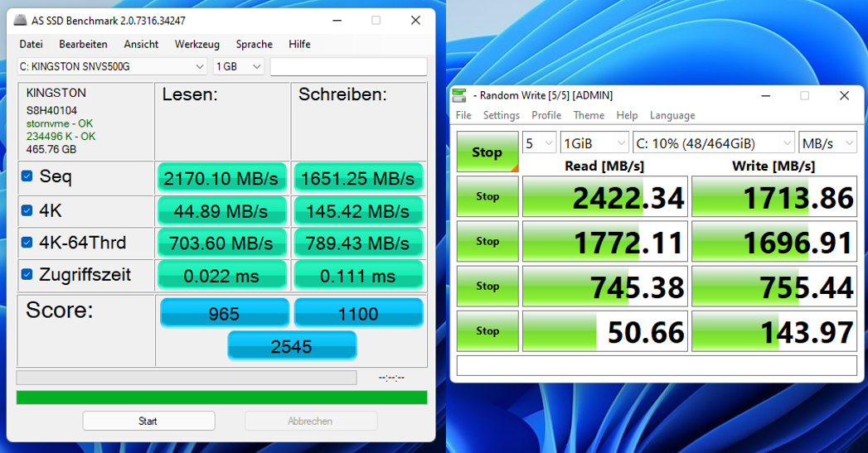Click the empty status field in CrystalDiskMark
Screen dimensions: 868x453
pyautogui.click(x=657, y=365)
